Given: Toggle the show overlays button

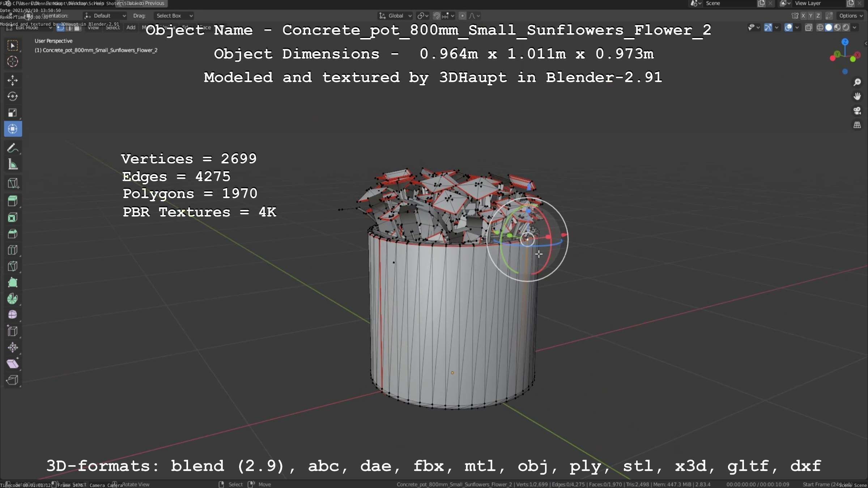Looking at the screenshot, I should tap(788, 27).
